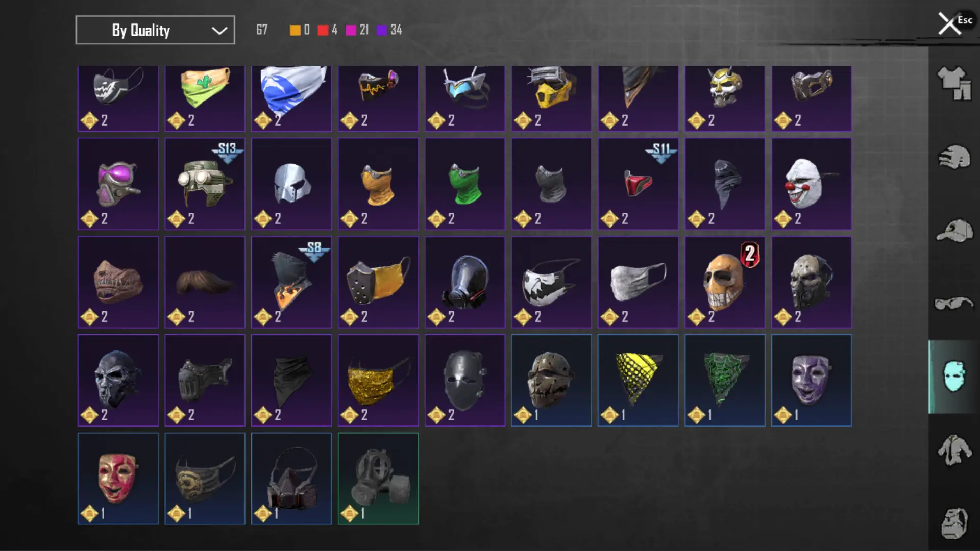The image size is (980, 551).
Task: Choose the S13 goggles helmet item
Action: point(205,184)
